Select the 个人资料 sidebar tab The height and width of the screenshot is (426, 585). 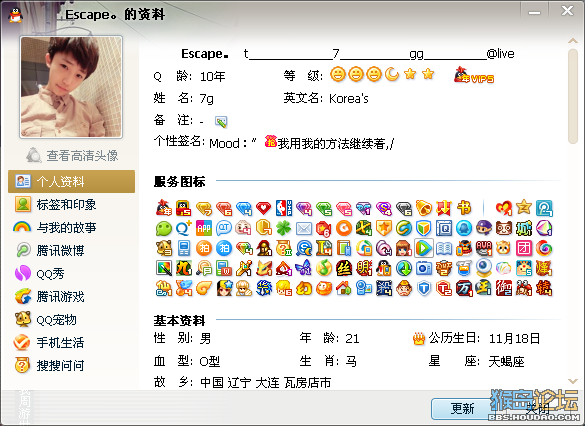point(72,182)
